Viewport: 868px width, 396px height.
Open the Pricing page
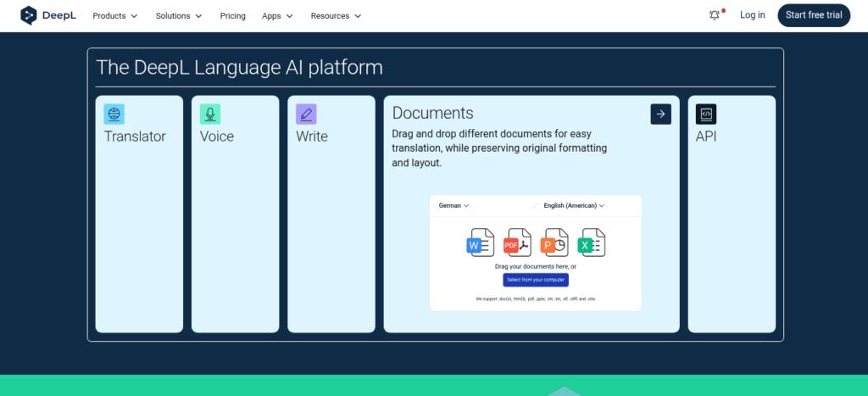(232, 16)
